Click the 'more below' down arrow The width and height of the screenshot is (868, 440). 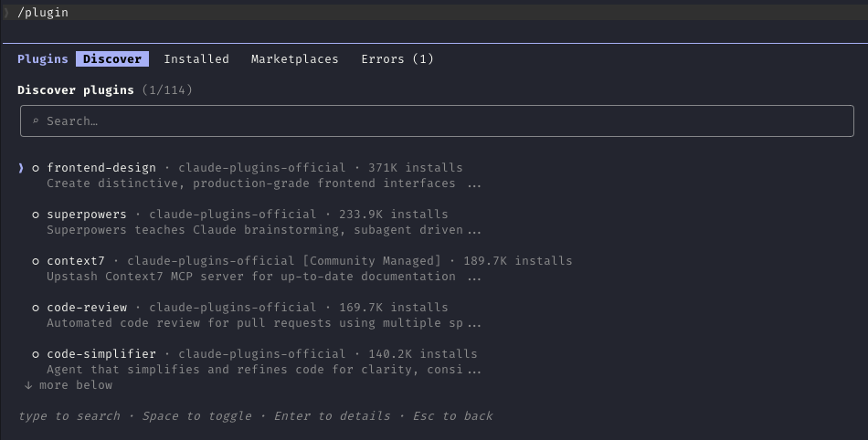pos(28,385)
